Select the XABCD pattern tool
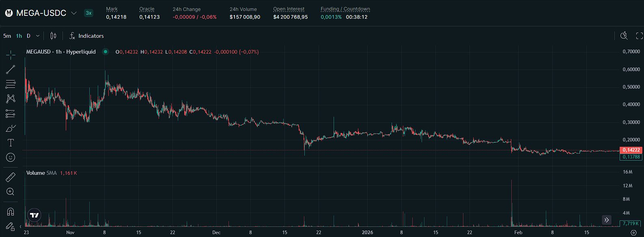Viewport: 644px width, 237px height. 11,99
